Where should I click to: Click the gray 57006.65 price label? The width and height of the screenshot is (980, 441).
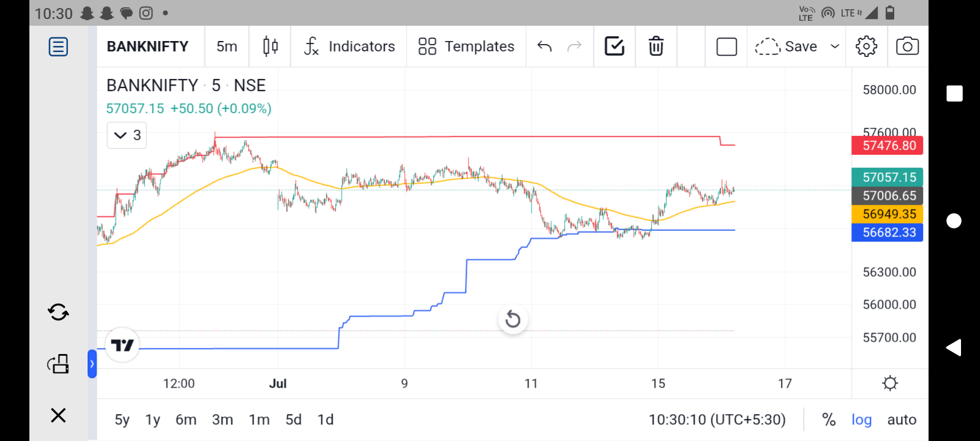pos(888,195)
